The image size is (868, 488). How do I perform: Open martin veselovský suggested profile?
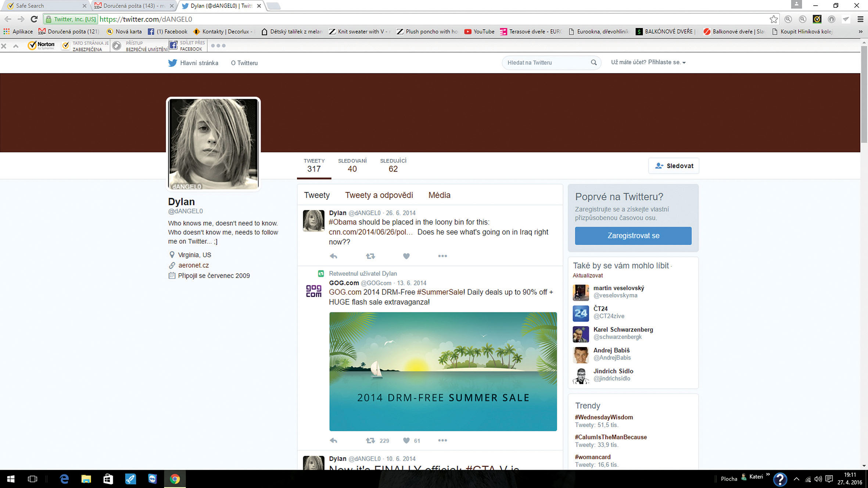click(x=618, y=288)
